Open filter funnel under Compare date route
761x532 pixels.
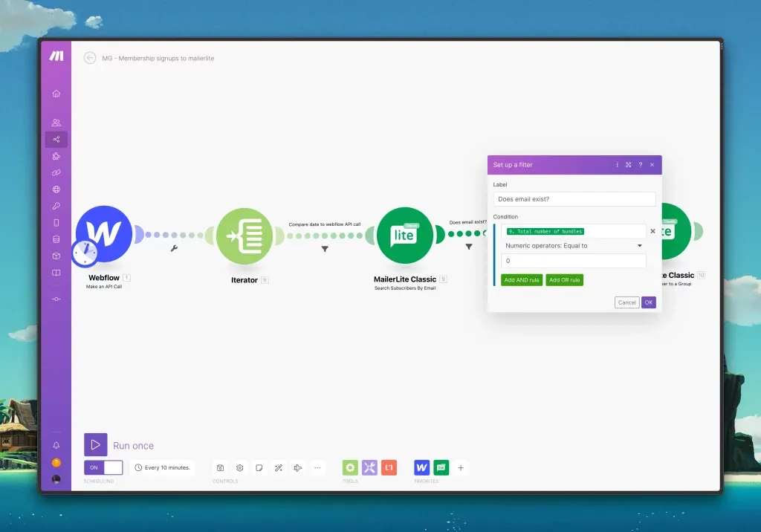pyautogui.click(x=325, y=249)
